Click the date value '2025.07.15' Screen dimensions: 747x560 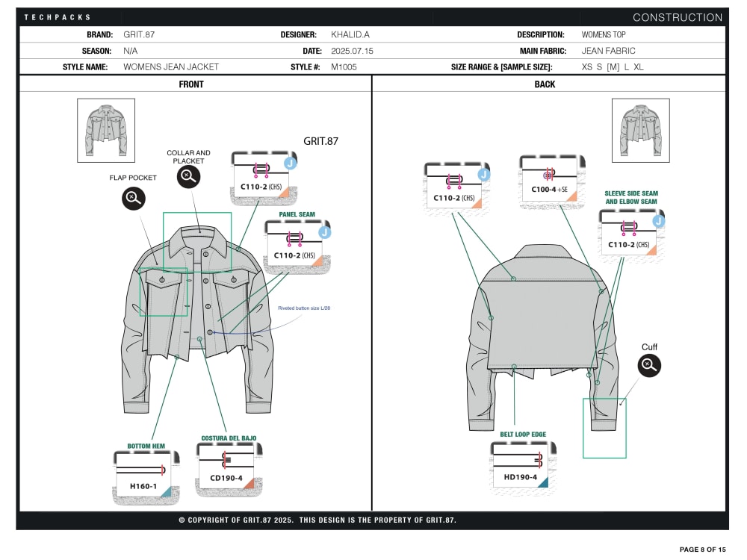(352, 51)
